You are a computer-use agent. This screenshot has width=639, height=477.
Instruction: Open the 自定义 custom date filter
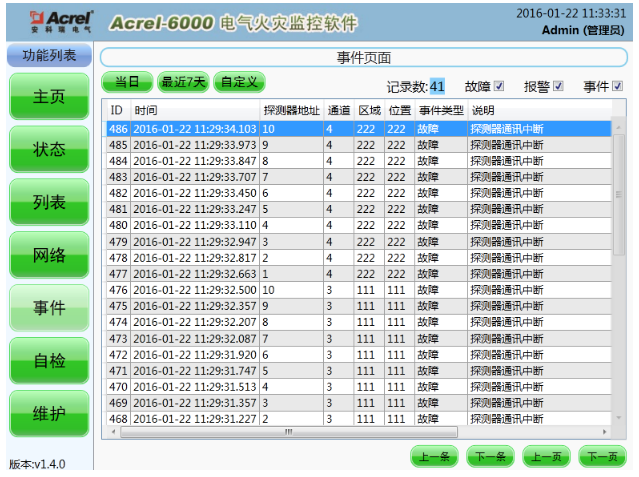(239, 81)
